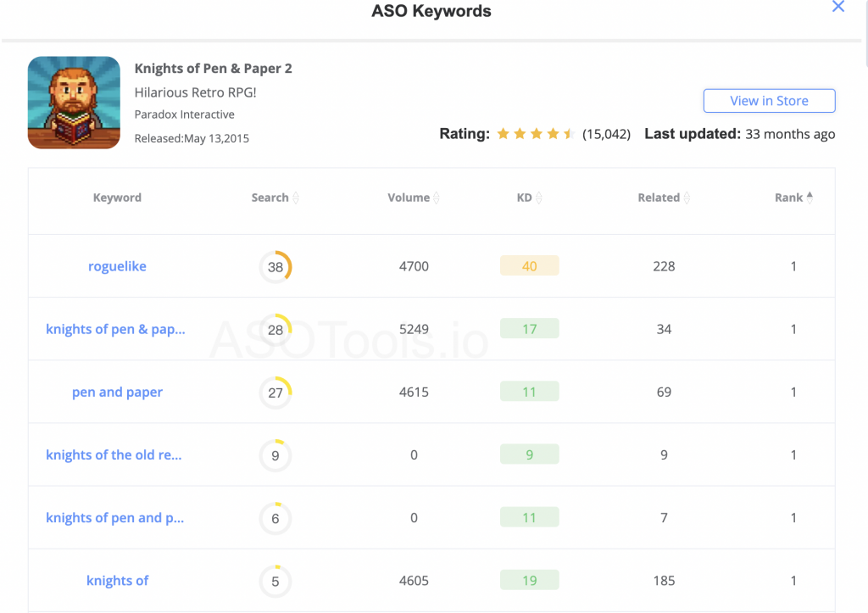Open the Knights of Pen & Paper 2 app icon
Image resolution: width=868 pixels, height=613 pixels.
(75, 103)
